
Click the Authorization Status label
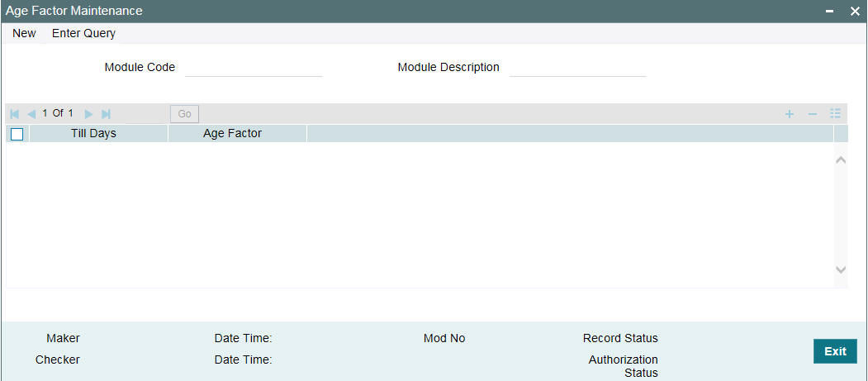pyautogui.click(x=624, y=366)
